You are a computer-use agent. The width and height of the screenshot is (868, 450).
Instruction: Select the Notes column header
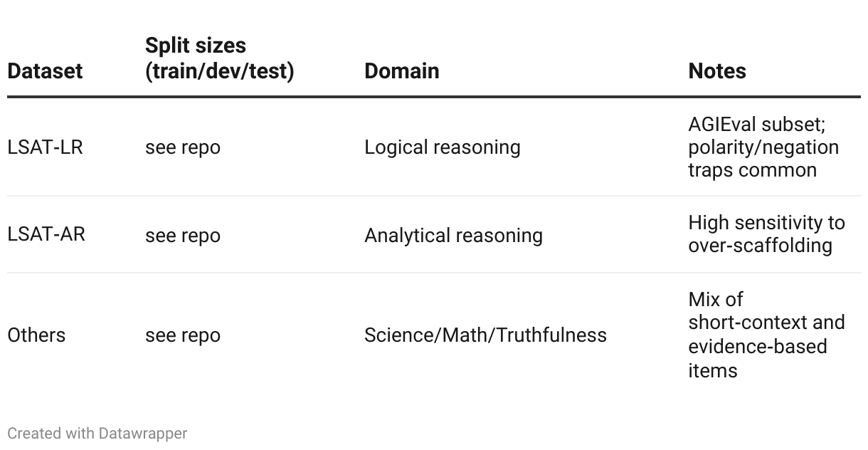pyautogui.click(x=717, y=71)
